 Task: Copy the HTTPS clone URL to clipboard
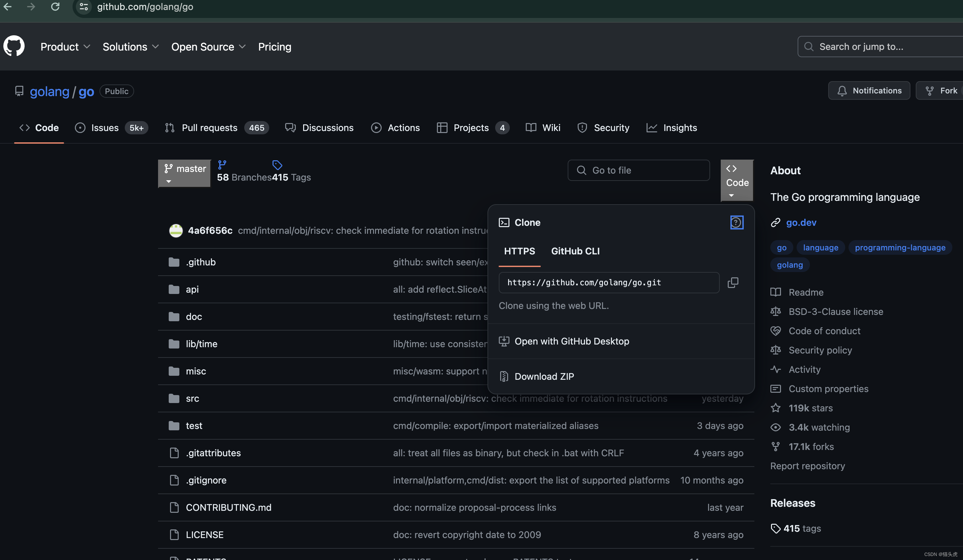click(733, 283)
